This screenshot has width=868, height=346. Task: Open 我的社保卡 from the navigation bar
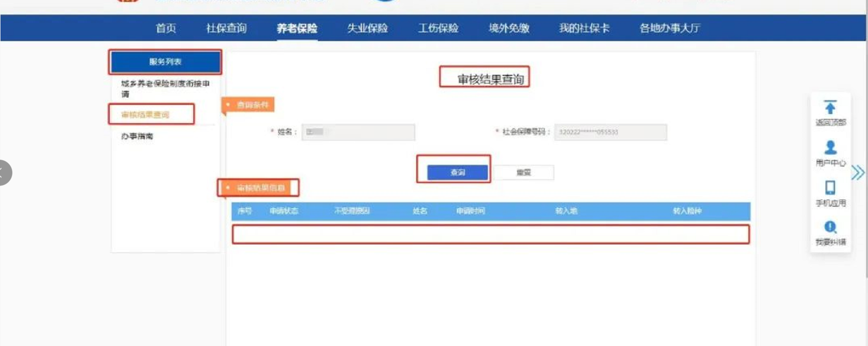pyautogui.click(x=584, y=28)
